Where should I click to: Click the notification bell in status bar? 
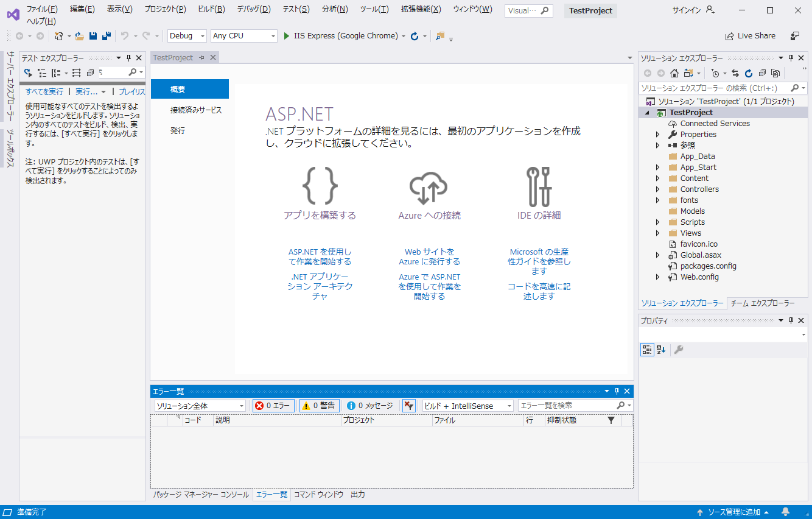tap(786, 512)
